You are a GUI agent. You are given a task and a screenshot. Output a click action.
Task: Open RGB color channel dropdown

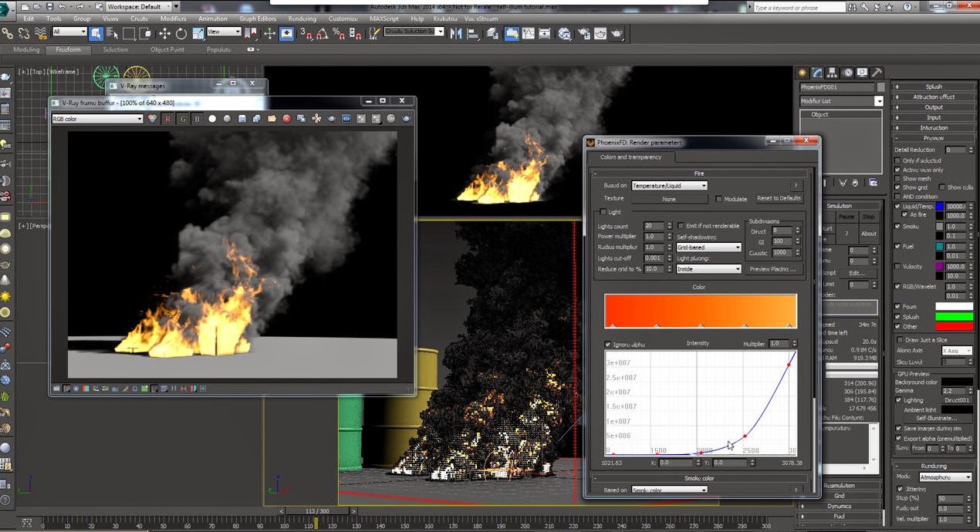click(97, 119)
